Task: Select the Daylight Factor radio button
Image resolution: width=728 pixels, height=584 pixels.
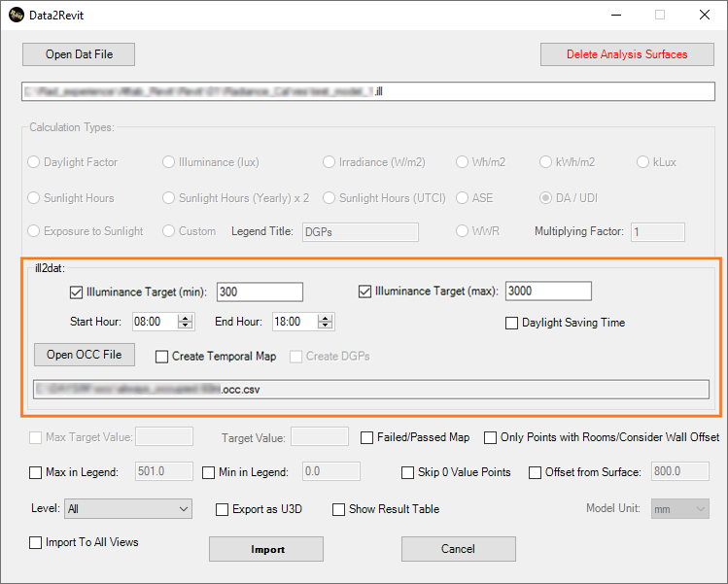Action: pyautogui.click(x=33, y=162)
